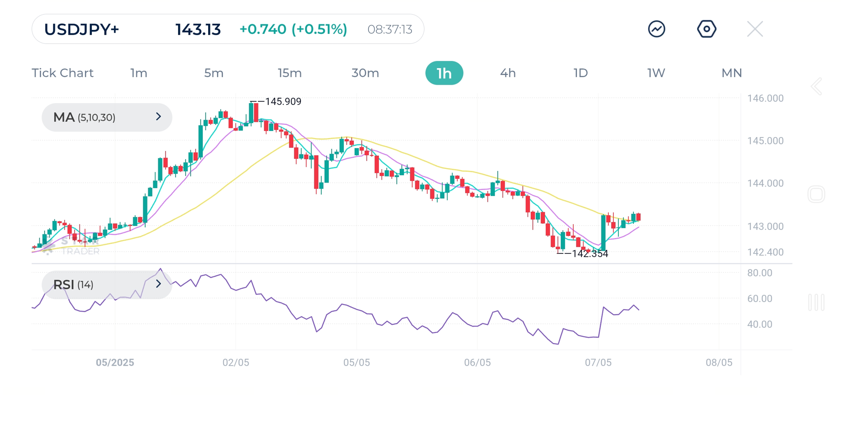
Task: Select the 5m timeframe
Action: pos(214,73)
